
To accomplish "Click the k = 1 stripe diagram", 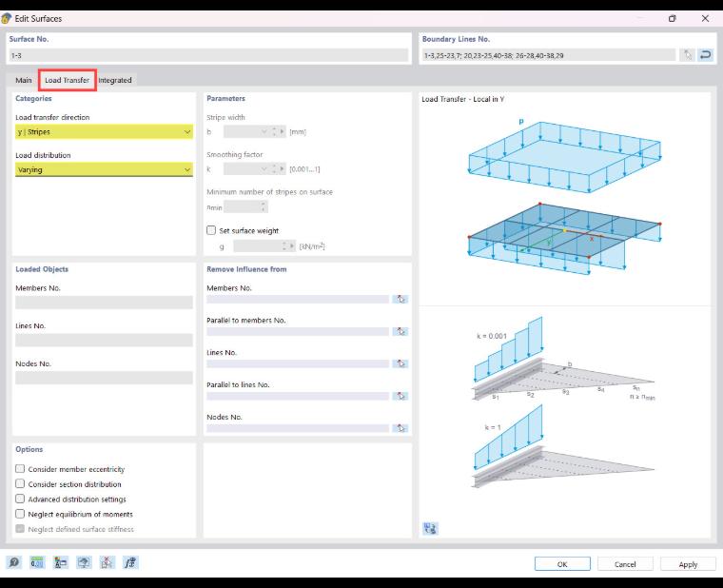I will 564,446.
